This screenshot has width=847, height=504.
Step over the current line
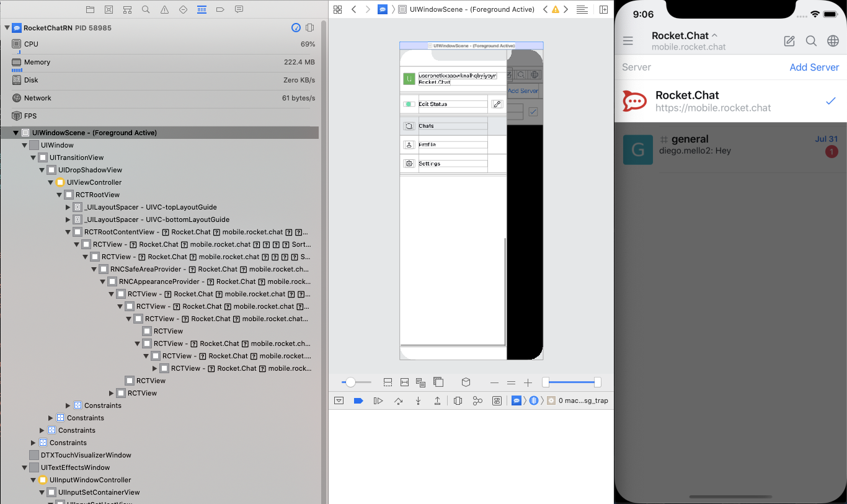click(x=398, y=400)
